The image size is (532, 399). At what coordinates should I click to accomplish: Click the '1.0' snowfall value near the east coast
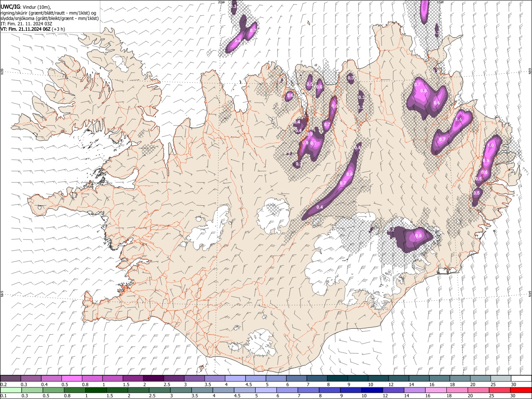[x=490, y=145]
